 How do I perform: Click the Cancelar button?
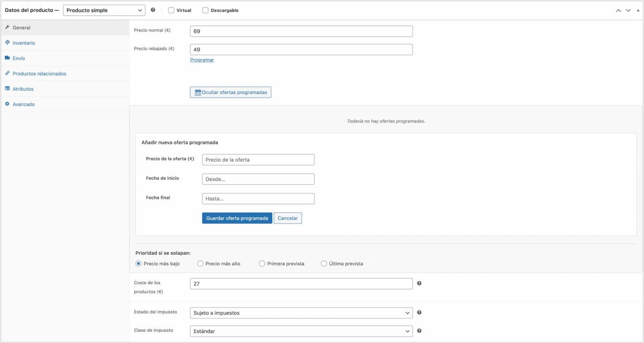click(287, 218)
